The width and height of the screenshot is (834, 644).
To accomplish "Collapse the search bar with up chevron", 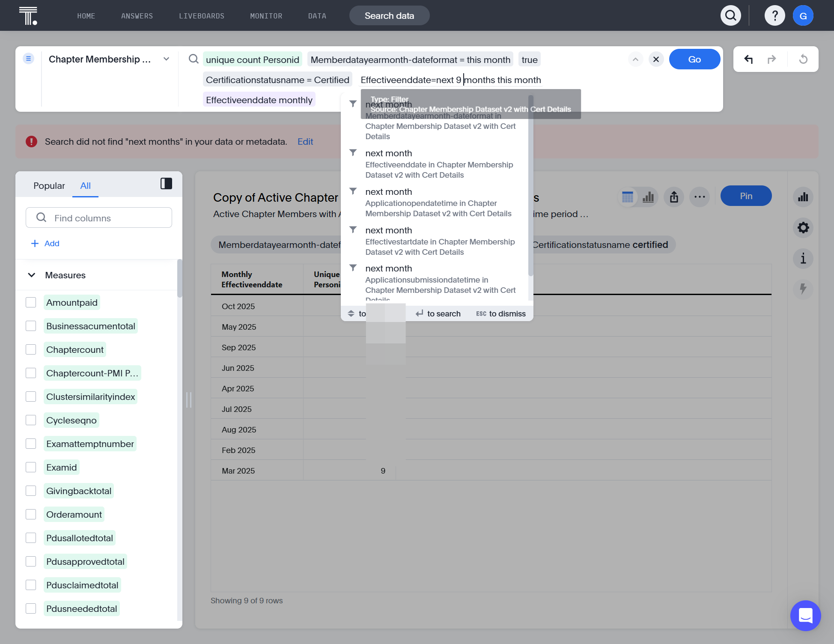I will [635, 59].
